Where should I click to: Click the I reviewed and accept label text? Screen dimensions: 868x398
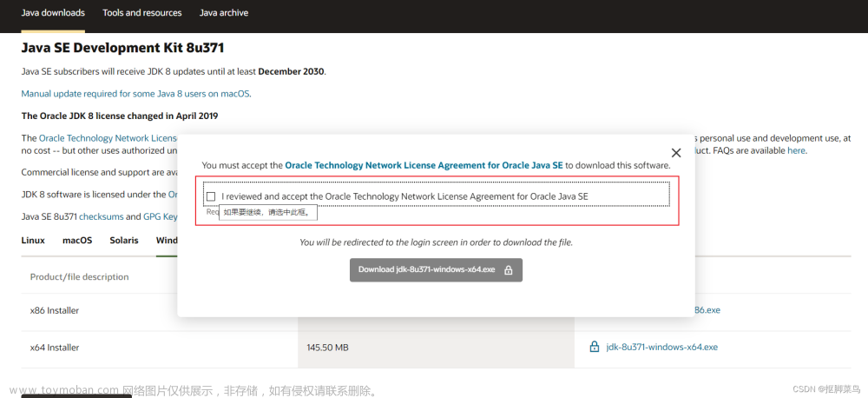(404, 196)
